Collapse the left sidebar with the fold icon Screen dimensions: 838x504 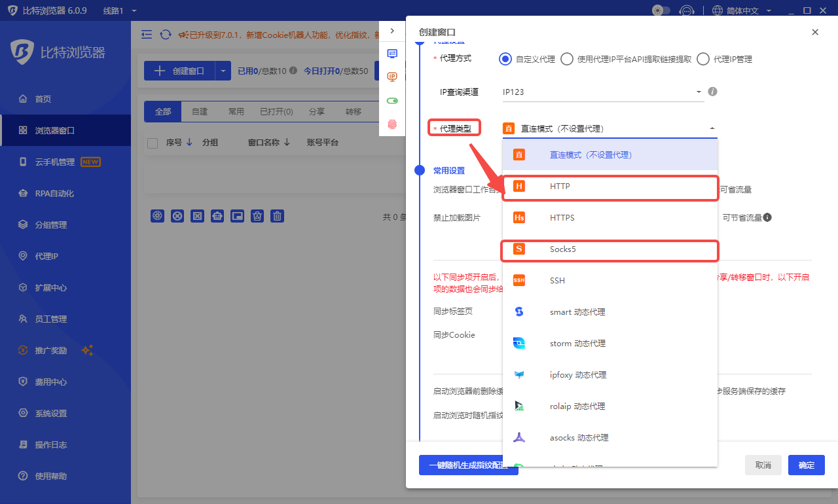(x=147, y=34)
